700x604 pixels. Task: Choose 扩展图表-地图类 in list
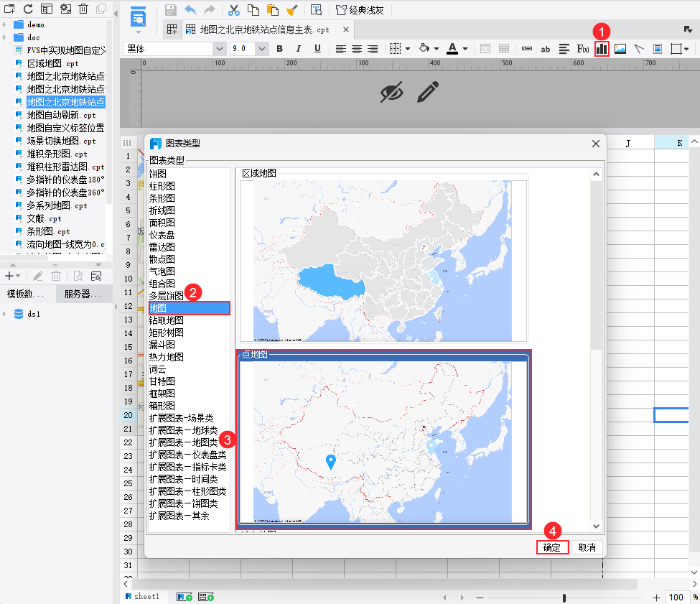point(184,442)
